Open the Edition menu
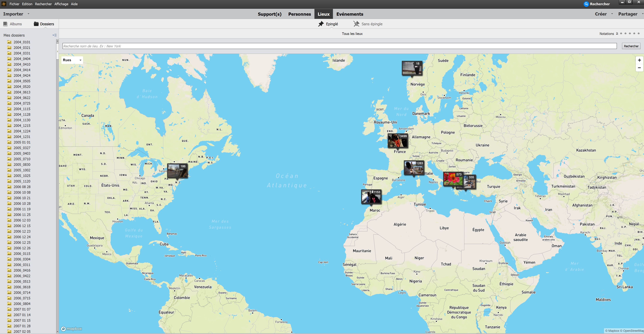 (x=27, y=4)
